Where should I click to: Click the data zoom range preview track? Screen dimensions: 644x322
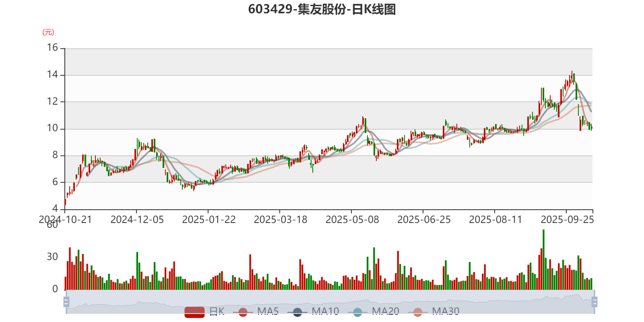click(330, 302)
